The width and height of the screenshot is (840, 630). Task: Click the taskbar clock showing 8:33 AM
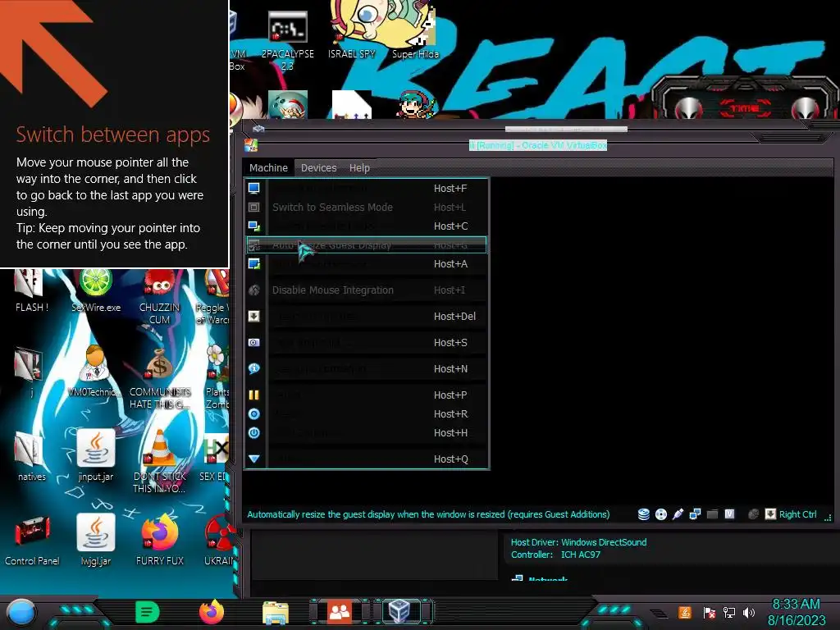[x=796, y=612]
